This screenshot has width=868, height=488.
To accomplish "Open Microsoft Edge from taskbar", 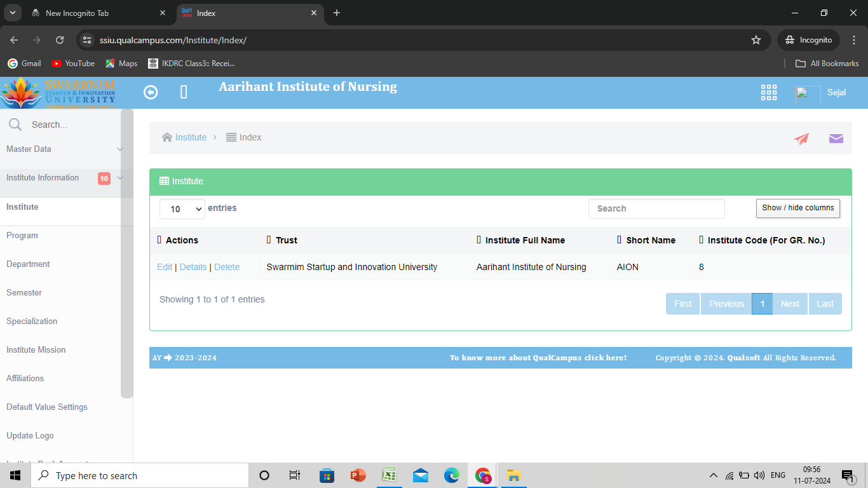I will pyautogui.click(x=452, y=475).
